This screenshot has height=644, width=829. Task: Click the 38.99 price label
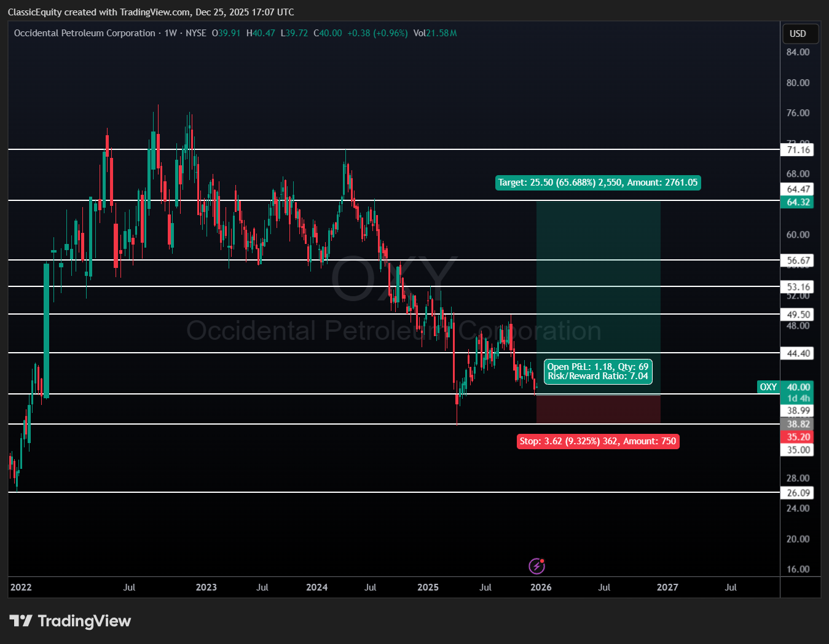click(798, 410)
